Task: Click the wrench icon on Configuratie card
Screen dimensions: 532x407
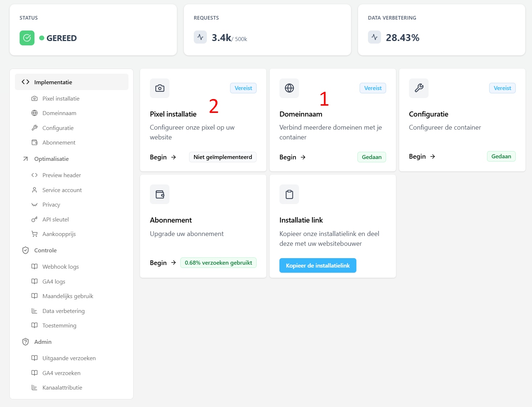Action: (419, 88)
